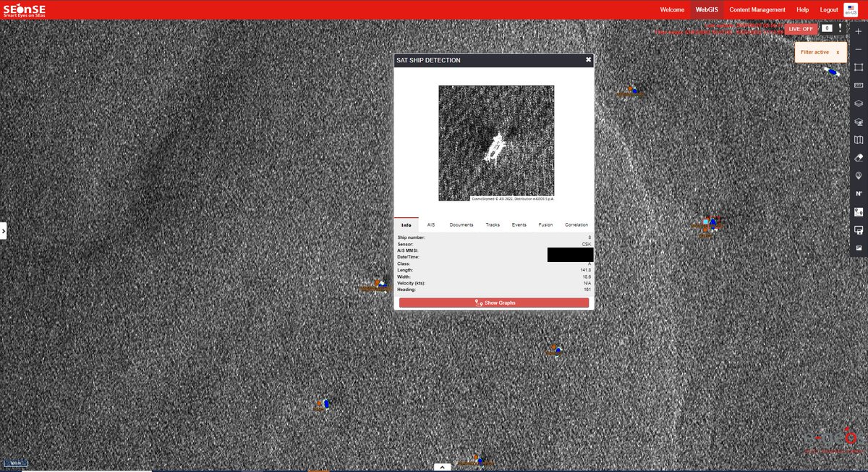The image size is (868, 472).
Task: Open the Tracks tab
Action: click(x=493, y=224)
